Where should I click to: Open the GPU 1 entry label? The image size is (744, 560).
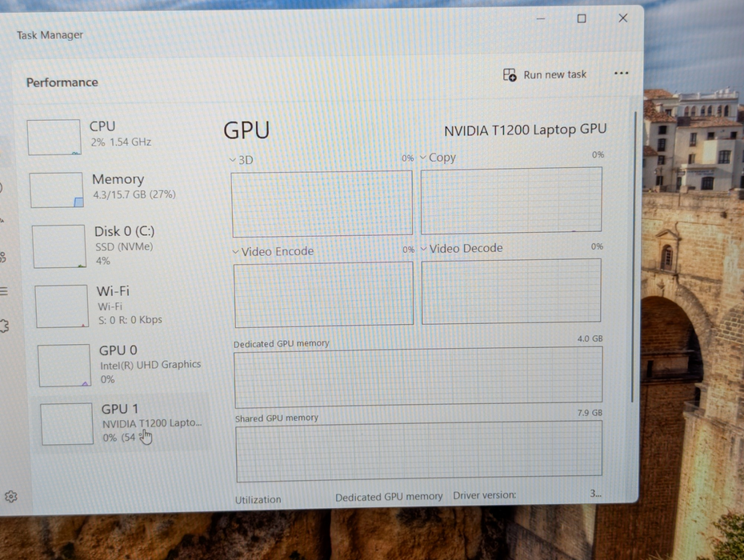[120, 409]
